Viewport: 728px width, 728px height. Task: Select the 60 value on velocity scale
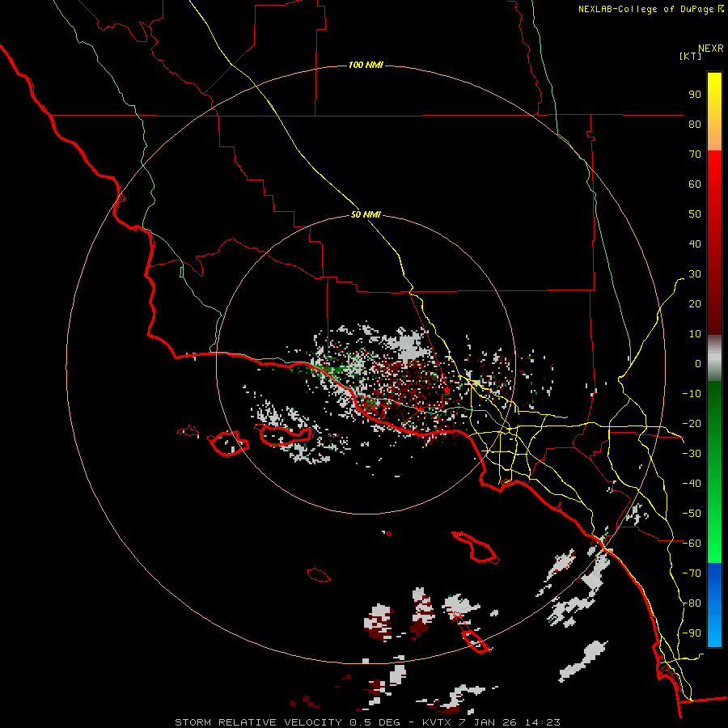point(695,184)
